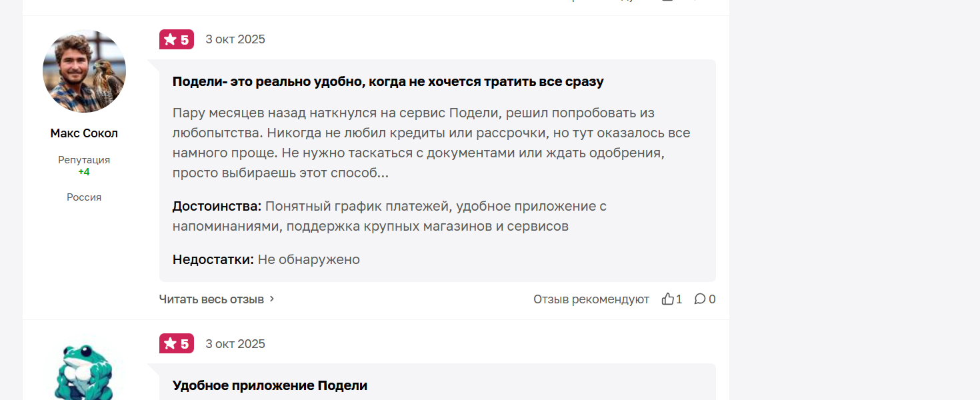The height and width of the screenshot is (400, 980).
Task: Like Макс Сокол's review with thumbs-up icon
Action: tap(668, 299)
